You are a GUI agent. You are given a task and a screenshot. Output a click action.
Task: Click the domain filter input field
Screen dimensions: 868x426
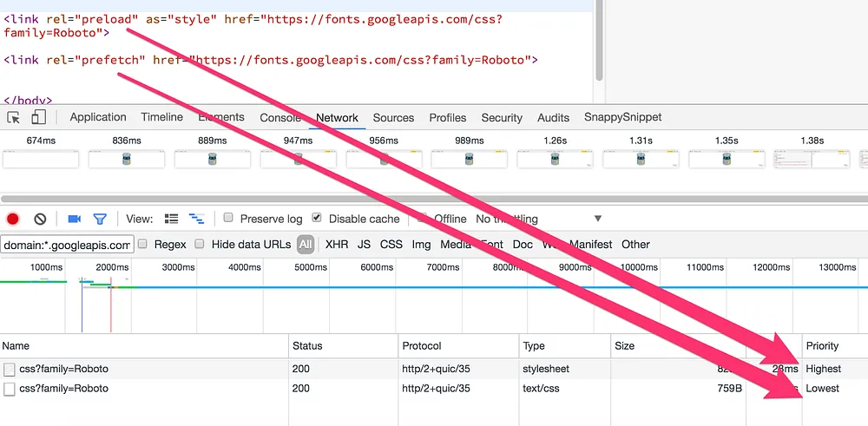coord(67,245)
